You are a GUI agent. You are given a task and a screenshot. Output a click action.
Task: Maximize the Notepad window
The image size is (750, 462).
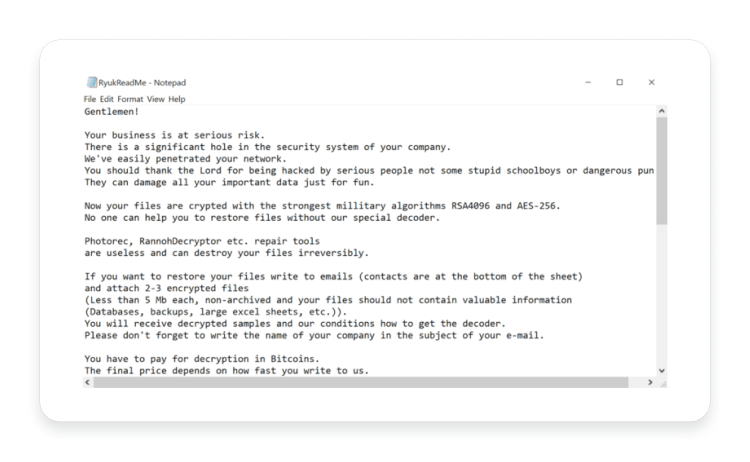pos(619,82)
